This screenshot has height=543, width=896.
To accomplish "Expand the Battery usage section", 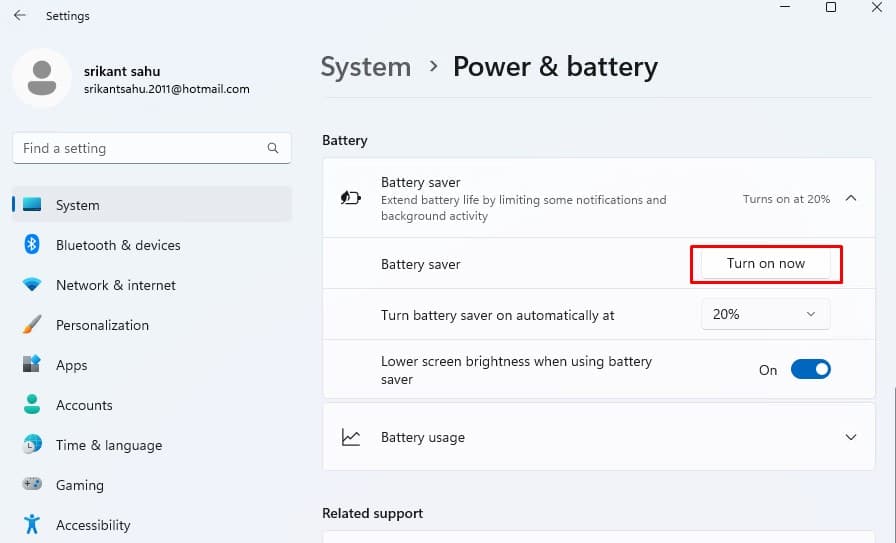I will pos(851,437).
